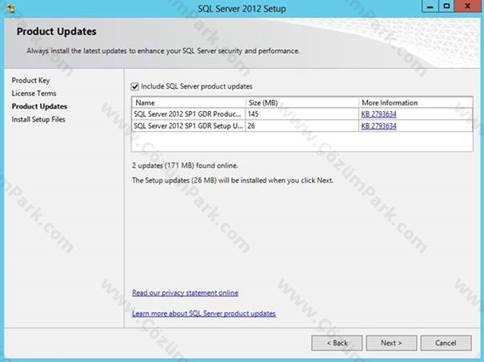Minimize the SQL Server 2012 Setup window

430,7
